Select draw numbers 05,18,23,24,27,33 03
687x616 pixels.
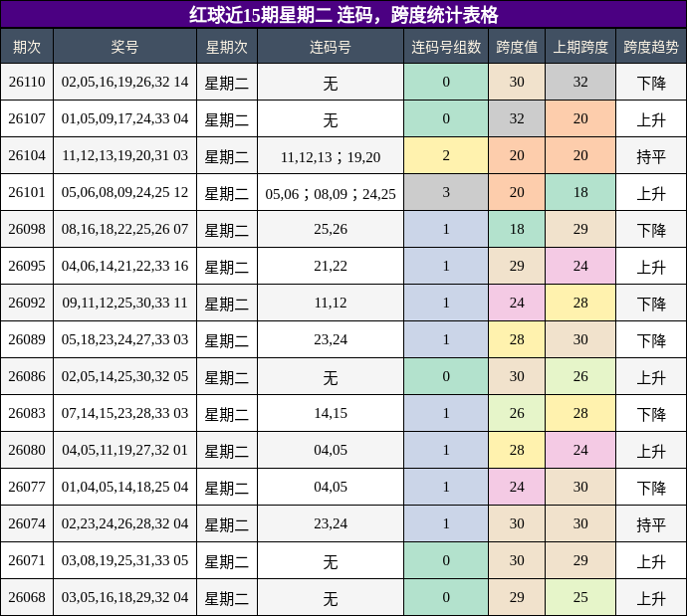(x=124, y=339)
